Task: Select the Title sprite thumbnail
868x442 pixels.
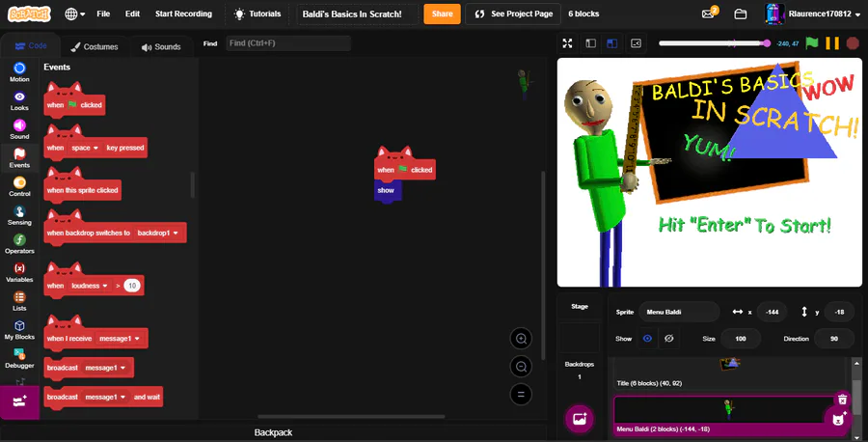Action: pos(730,372)
